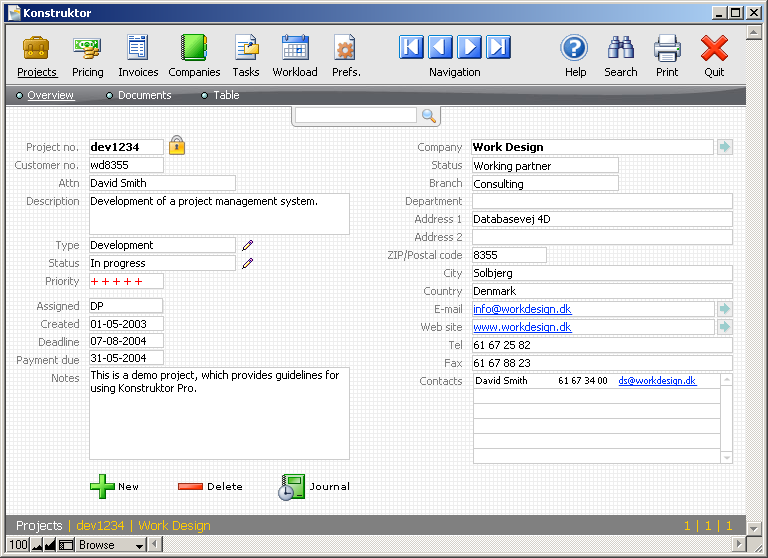Click the Attn field David Smith
768x558 pixels.
tap(162, 183)
